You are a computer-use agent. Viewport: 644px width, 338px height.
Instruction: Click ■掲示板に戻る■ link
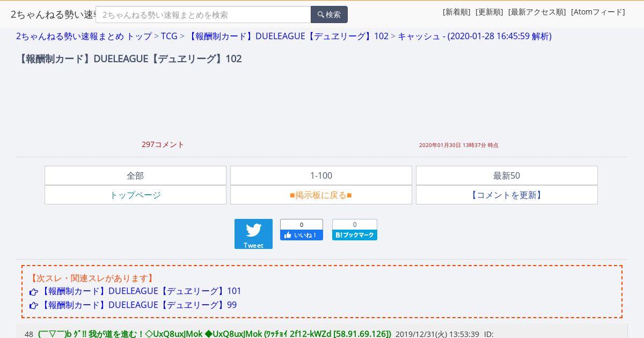(321, 195)
